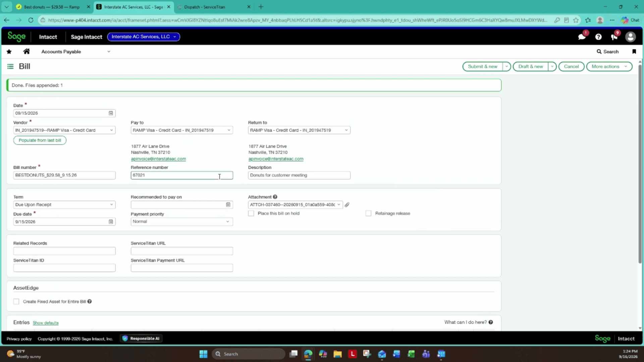Open Search in the navigation bar
This screenshot has width=644, height=362.
(x=607, y=52)
